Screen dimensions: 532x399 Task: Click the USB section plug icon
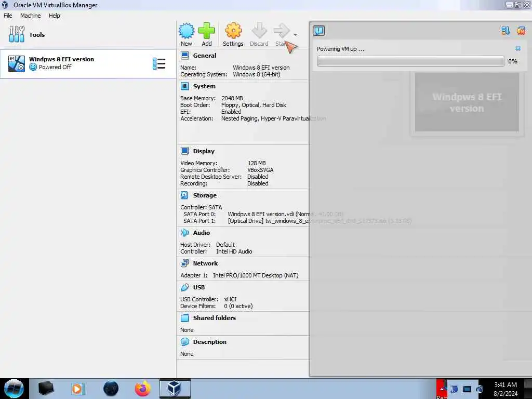[x=184, y=287]
